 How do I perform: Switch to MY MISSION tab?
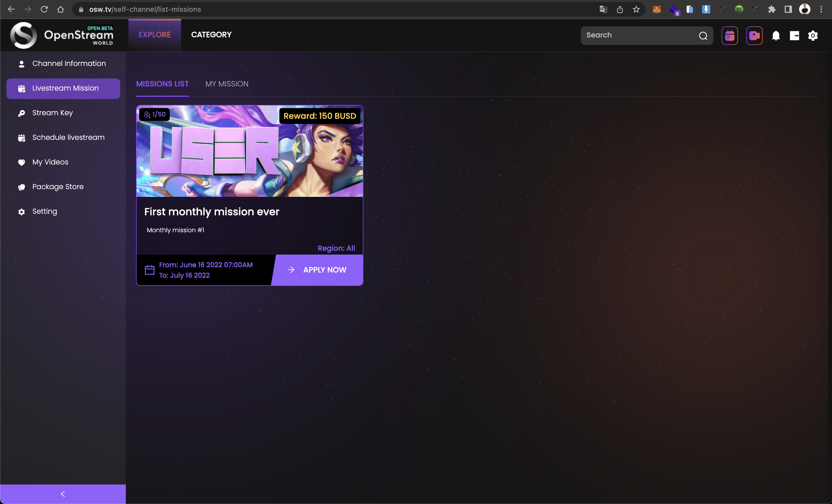point(227,84)
